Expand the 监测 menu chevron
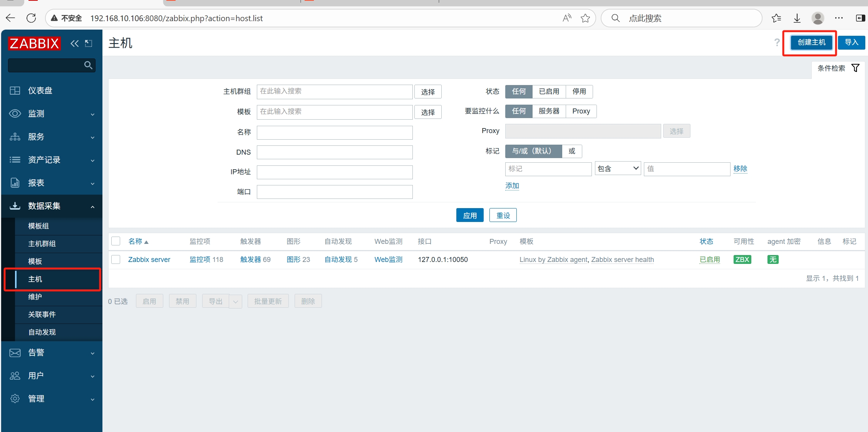Screen dimensions: 868x432 coord(92,114)
